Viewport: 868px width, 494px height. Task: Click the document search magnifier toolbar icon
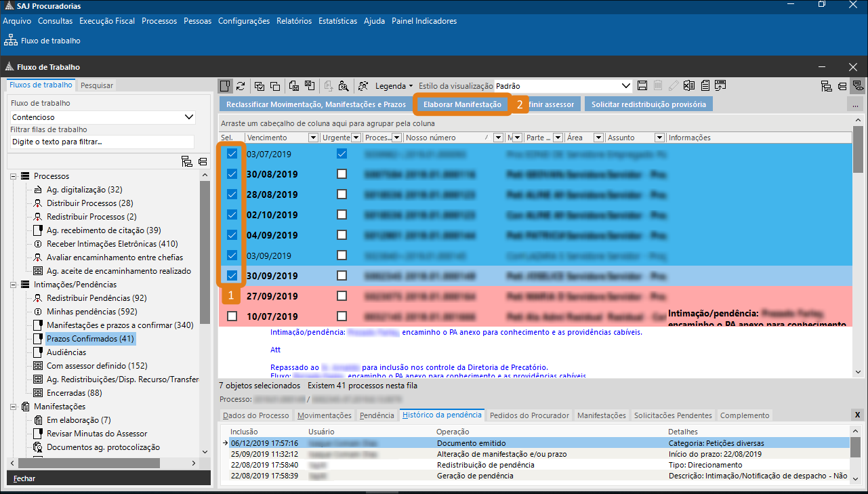coord(344,86)
